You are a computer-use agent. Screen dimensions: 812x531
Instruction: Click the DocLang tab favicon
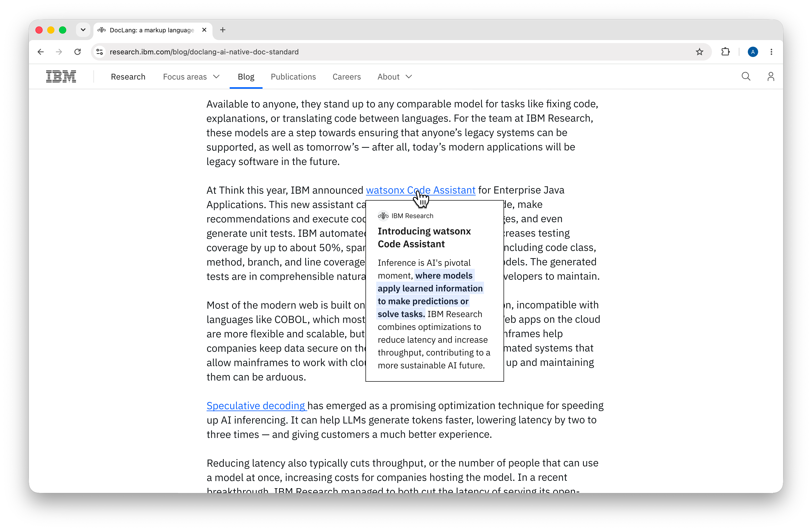coord(102,30)
